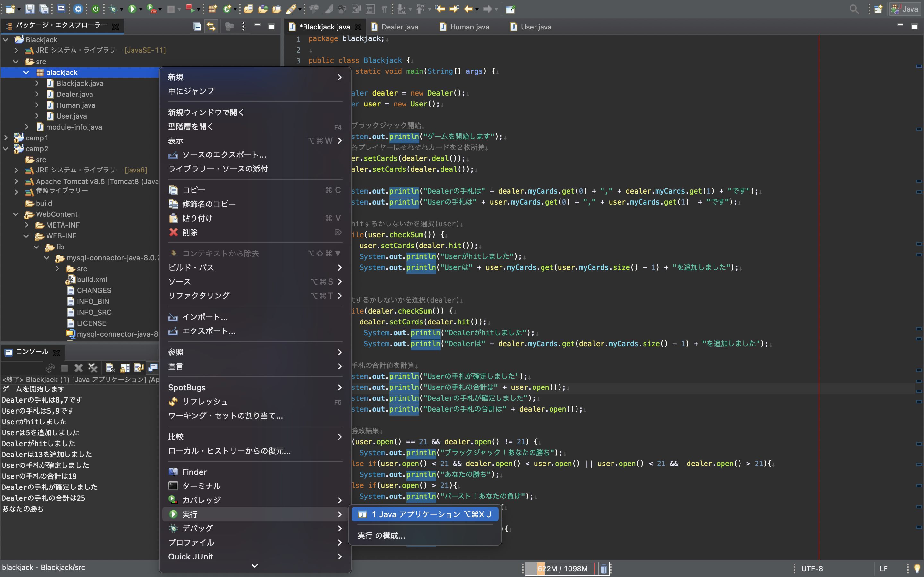
Task: Collapse all in Package Explorer
Action: click(197, 26)
